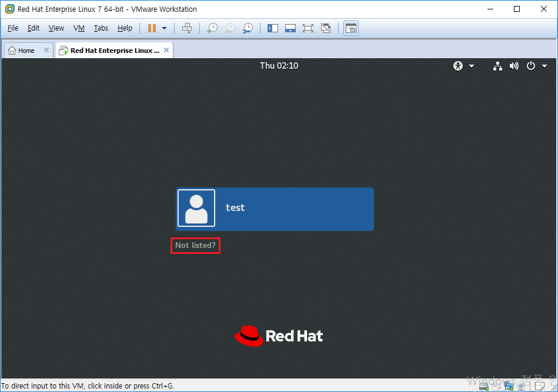Open the snapshot manager icon
558x392 pixels.
[248, 28]
